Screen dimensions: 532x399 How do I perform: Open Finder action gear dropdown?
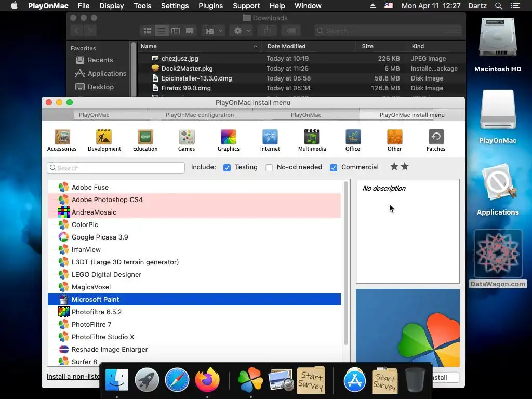(x=241, y=31)
